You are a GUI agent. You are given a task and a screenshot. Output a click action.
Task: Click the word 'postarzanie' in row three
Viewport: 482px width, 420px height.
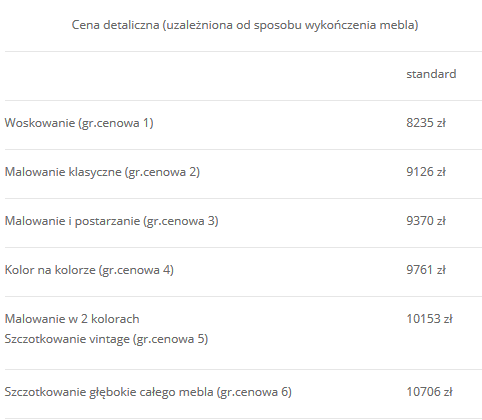pyautogui.click(x=107, y=221)
